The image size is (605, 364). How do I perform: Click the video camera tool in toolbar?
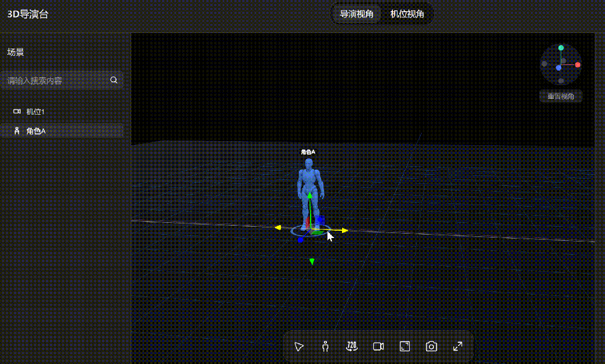(x=378, y=346)
